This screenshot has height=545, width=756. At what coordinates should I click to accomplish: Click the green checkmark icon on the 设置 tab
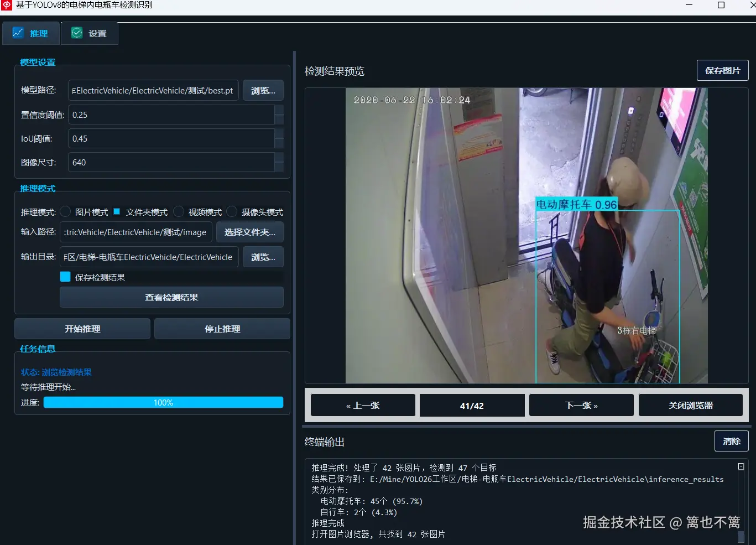pyautogui.click(x=76, y=33)
